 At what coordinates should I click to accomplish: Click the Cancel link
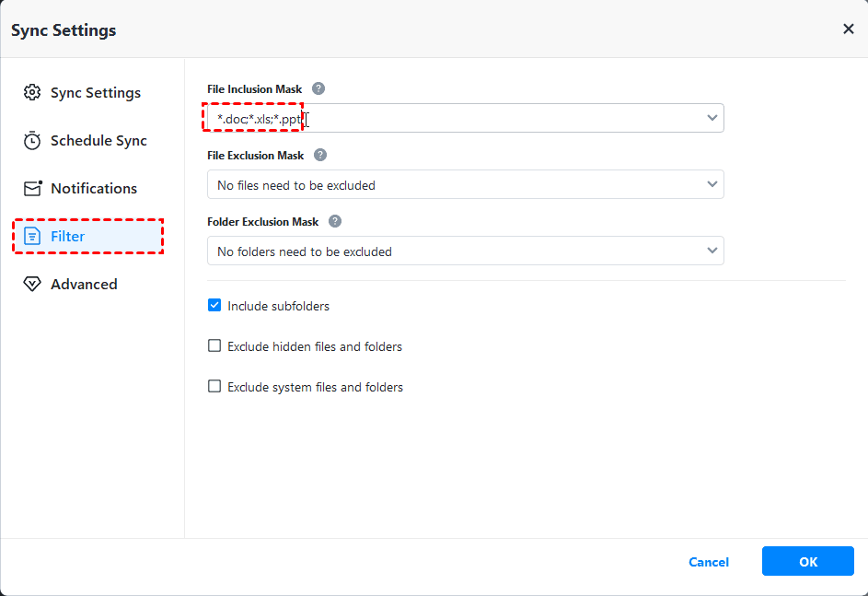click(709, 562)
